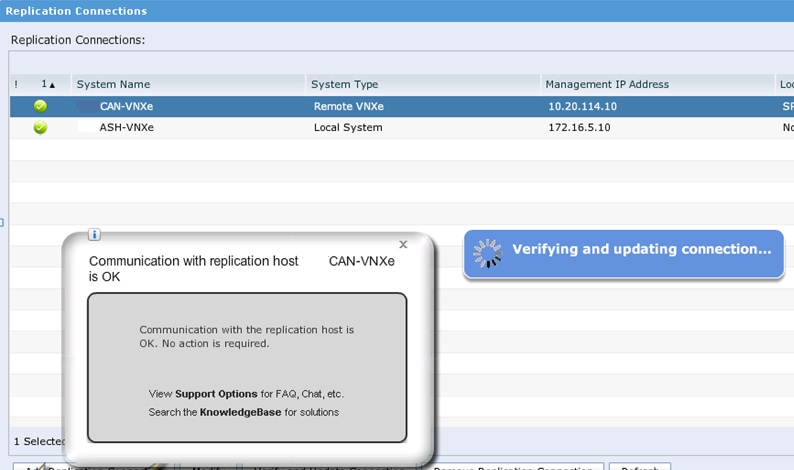Click the info icon above the popup

pos(95,235)
